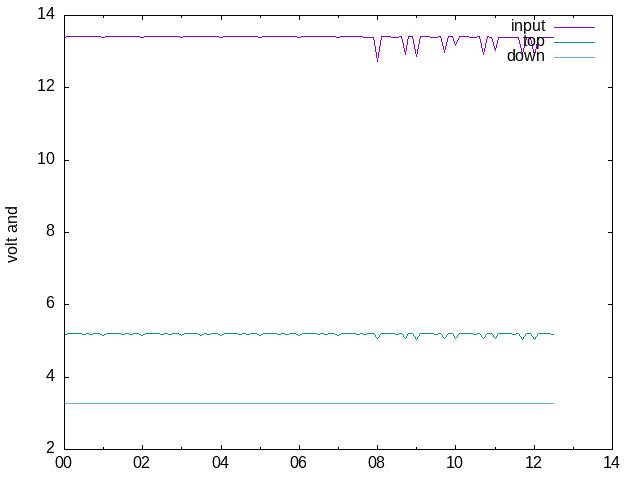
Task: Click the x-axis tick label 04
Action: 220,463
